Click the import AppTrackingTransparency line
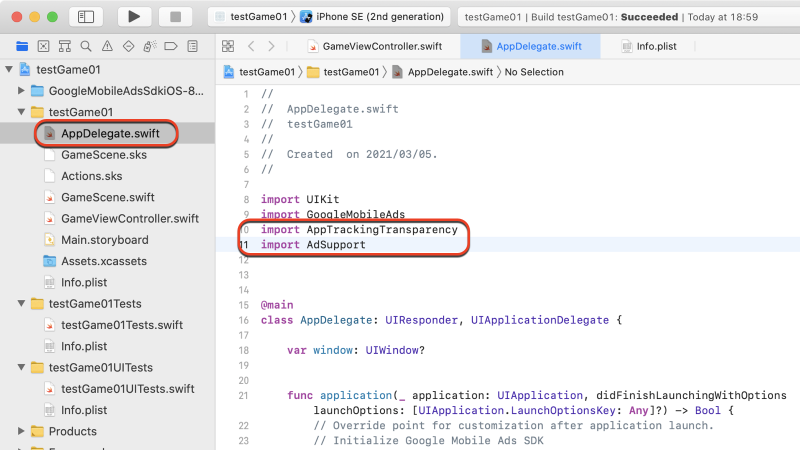Image resolution: width=800 pixels, height=450 pixels. click(x=359, y=230)
